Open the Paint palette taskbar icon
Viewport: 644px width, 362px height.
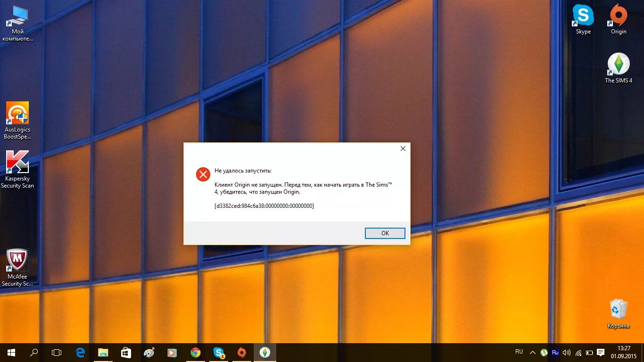tap(149, 353)
